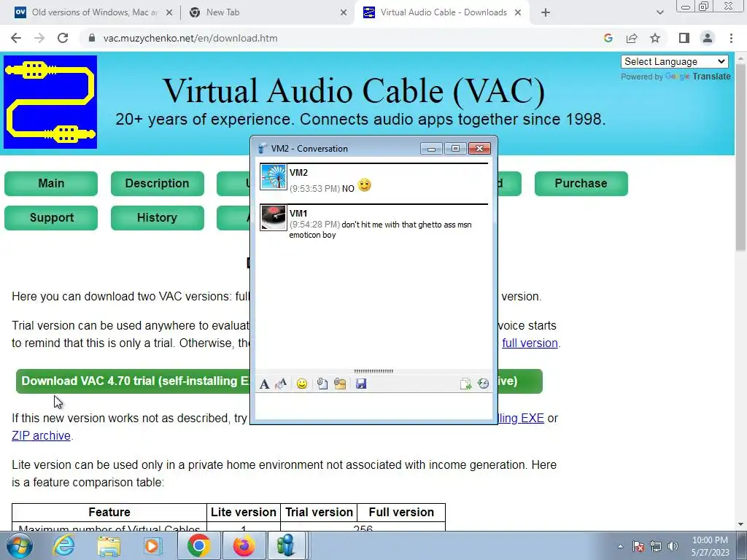This screenshot has width=747, height=560.
Task: Attach a file using paperclip document icon
Action: point(322,384)
